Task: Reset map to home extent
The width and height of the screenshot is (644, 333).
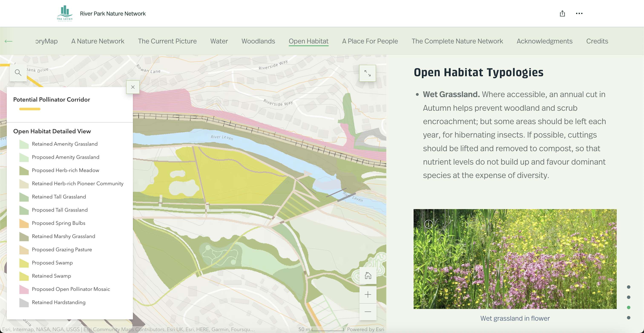Action: (x=368, y=276)
